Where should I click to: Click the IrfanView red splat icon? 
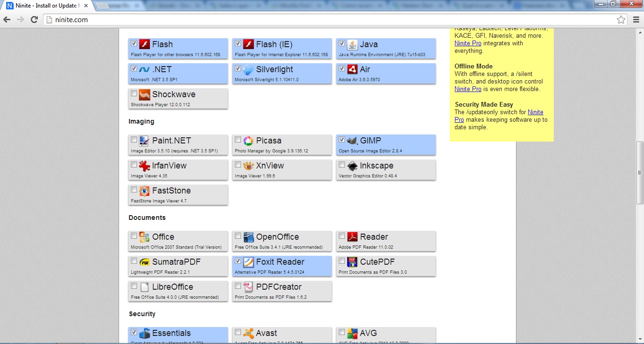(x=145, y=166)
